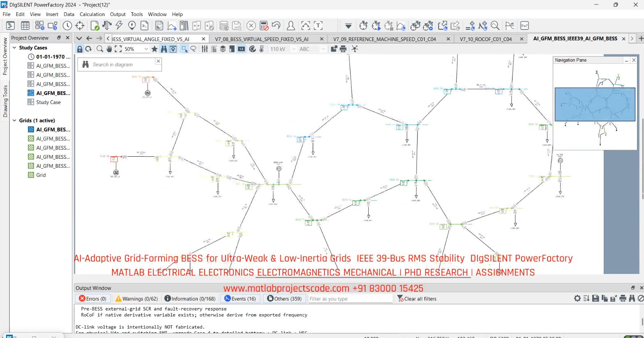Open the 110 kV voltage level dropdown
644x338 pixels.
294,49
